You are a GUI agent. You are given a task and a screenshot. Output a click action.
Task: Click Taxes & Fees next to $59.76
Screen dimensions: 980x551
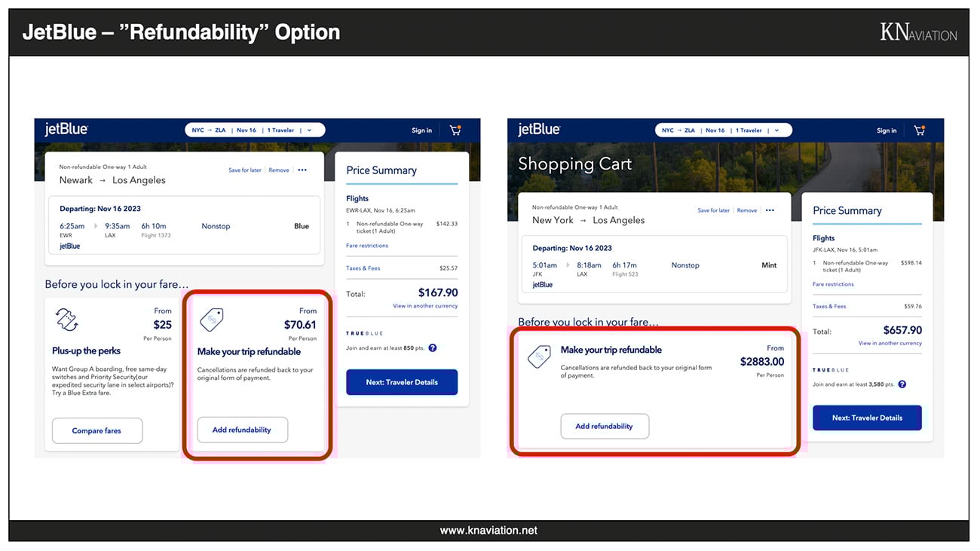click(829, 307)
